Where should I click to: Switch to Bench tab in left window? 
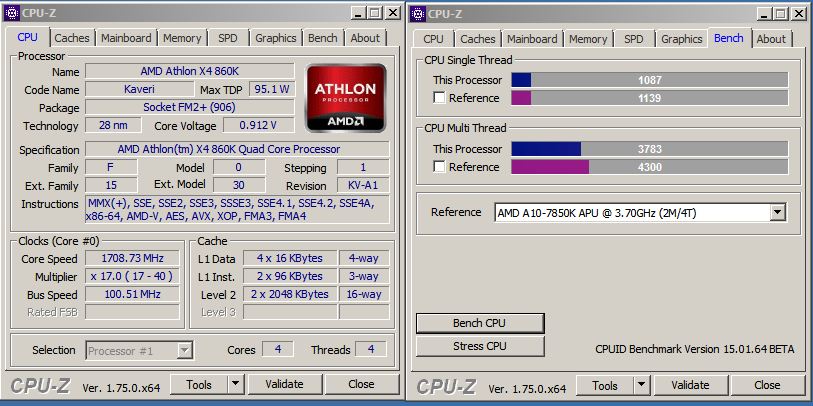coord(323,38)
